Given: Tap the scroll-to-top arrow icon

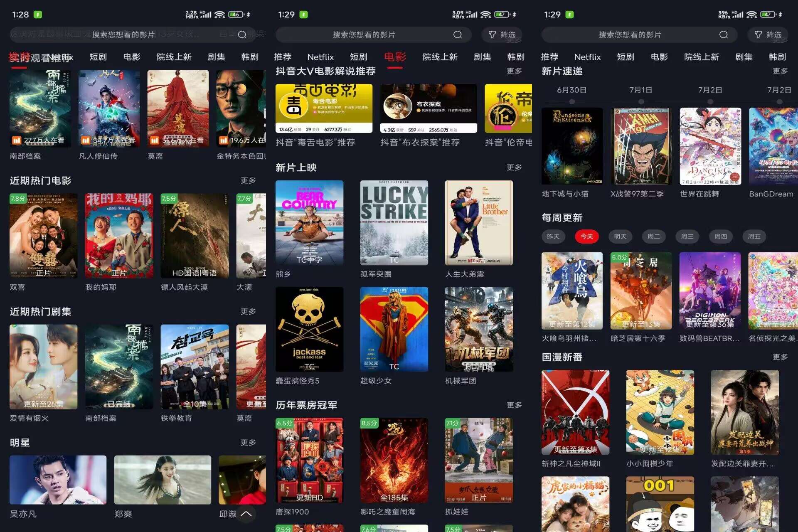Looking at the screenshot, I should pos(246,514).
